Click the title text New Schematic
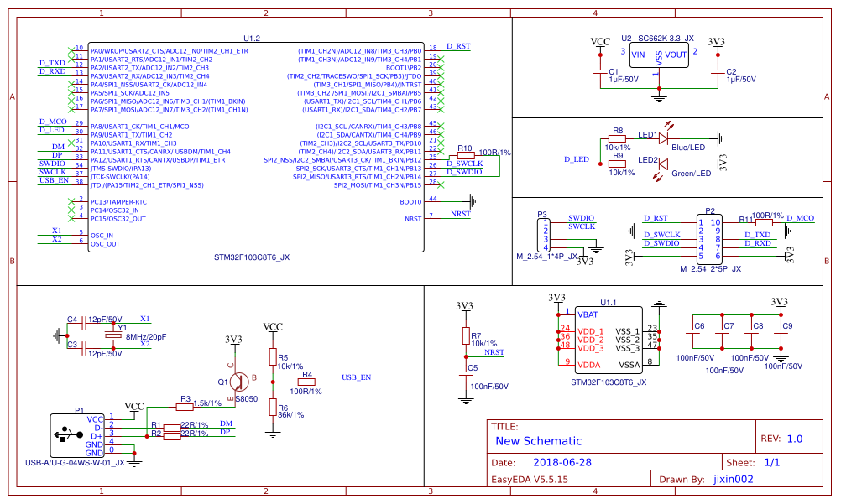 (539, 441)
